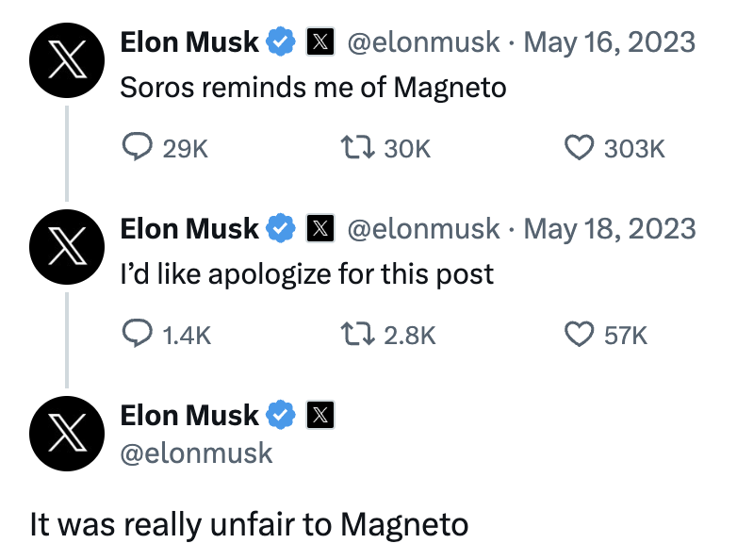Retweet the May 16 Soros post
The image size is (737, 560).
click(357, 147)
